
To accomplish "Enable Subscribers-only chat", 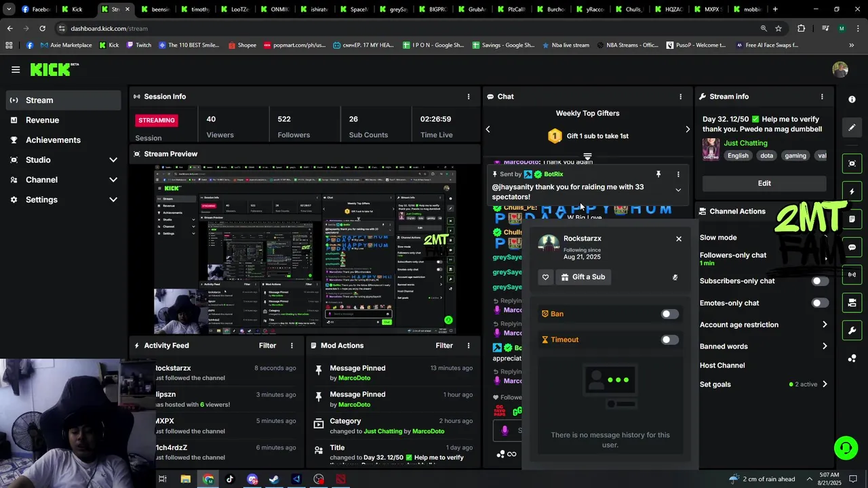I will point(820,281).
